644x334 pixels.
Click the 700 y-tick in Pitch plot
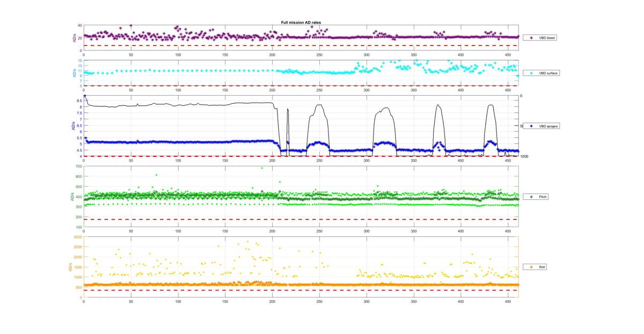(78, 166)
